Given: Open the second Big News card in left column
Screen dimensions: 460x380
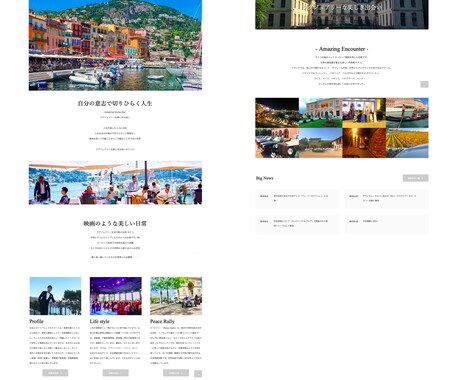Looking at the screenshot, I should pos(297,224).
